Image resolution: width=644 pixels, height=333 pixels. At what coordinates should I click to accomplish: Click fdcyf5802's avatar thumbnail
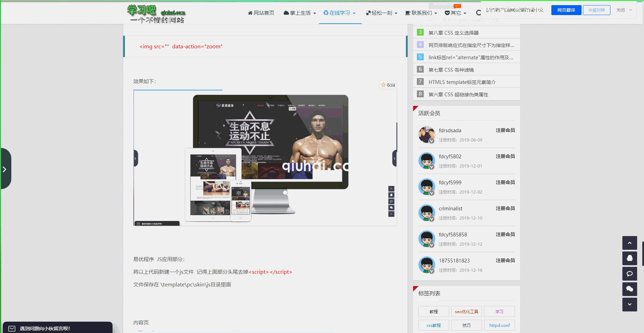pos(426,160)
